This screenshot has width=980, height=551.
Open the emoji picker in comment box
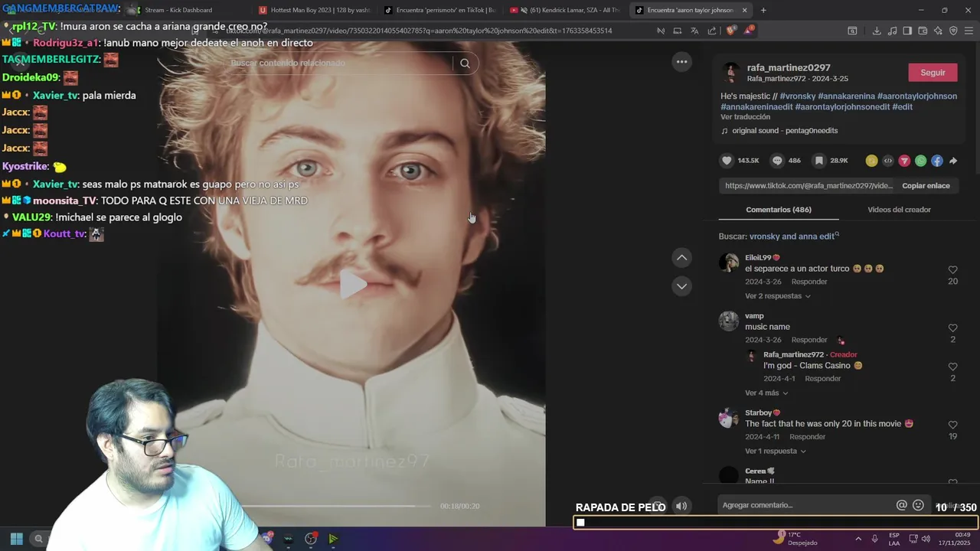click(x=918, y=505)
